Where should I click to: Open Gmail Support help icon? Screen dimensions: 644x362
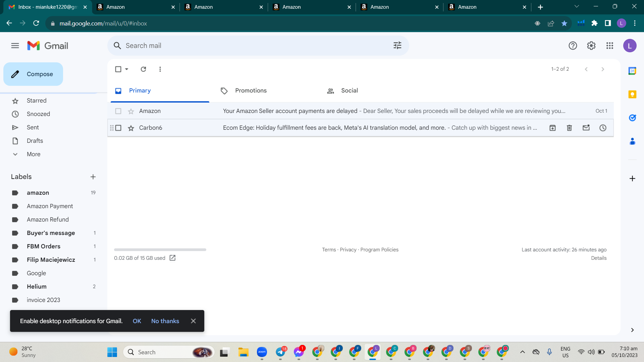[573, 46]
